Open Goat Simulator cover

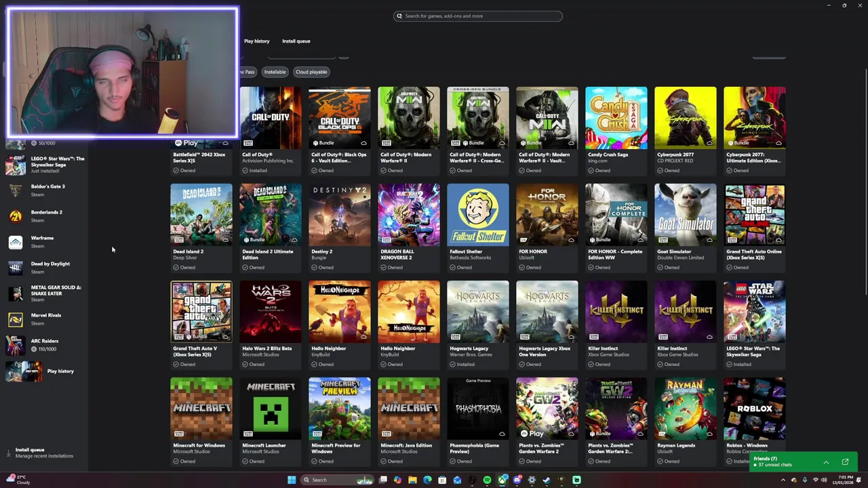coord(686,215)
